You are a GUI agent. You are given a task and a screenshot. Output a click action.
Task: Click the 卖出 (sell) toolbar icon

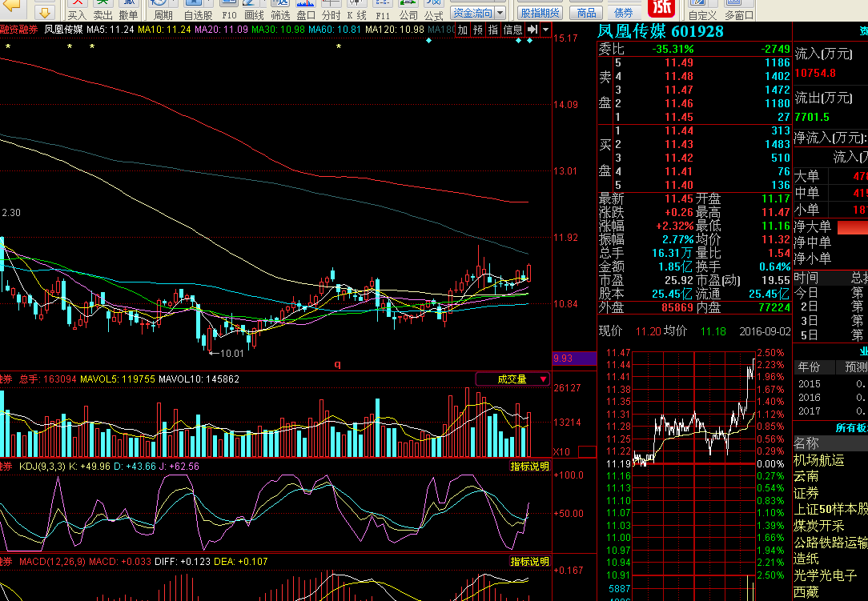coord(102,10)
